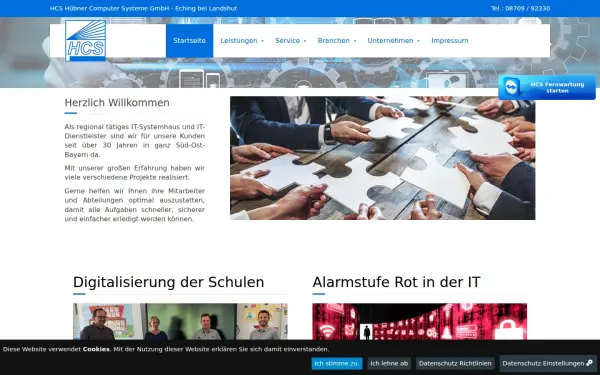The height and width of the screenshot is (375, 600).
Task: Click the phone number Tel.: 08709 / 92330
Action: click(x=520, y=8)
